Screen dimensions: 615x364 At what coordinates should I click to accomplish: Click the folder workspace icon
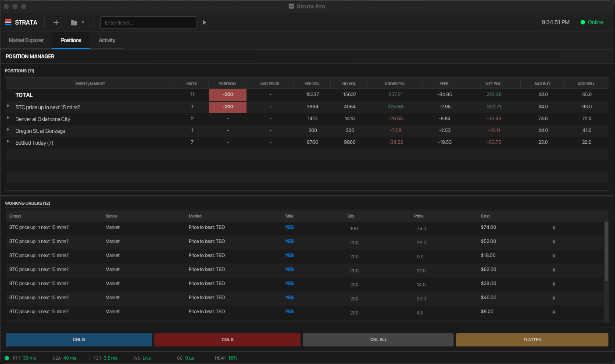(x=75, y=22)
